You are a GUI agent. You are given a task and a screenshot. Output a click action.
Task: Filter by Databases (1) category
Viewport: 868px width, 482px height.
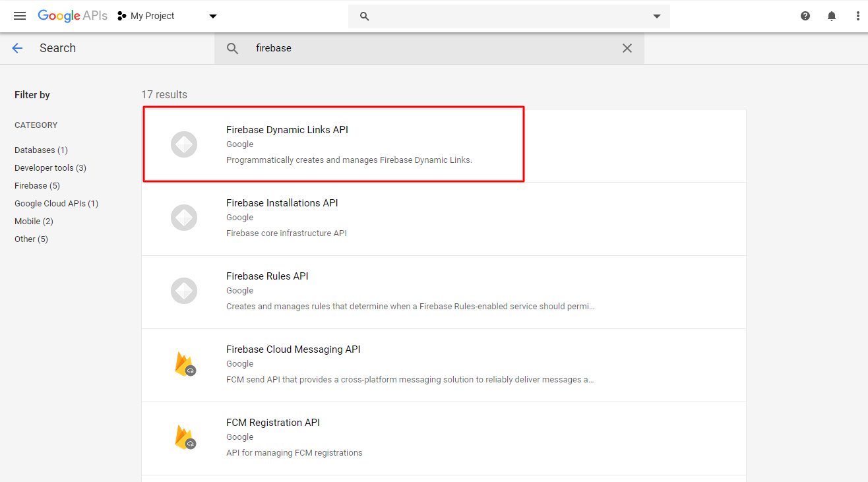41,150
